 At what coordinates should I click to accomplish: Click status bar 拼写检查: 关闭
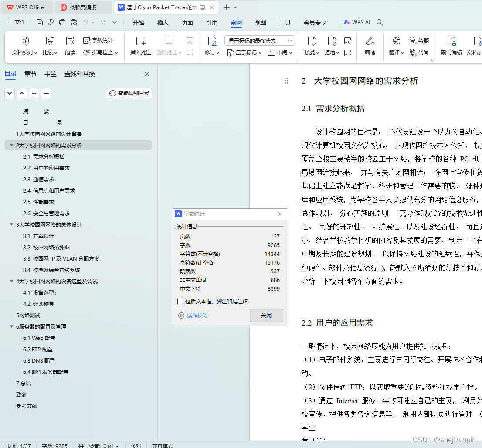pos(98,445)
